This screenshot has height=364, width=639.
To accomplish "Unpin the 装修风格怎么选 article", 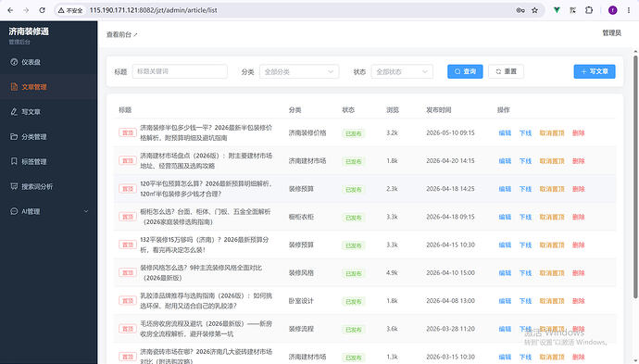I will (x=552, y=272).
